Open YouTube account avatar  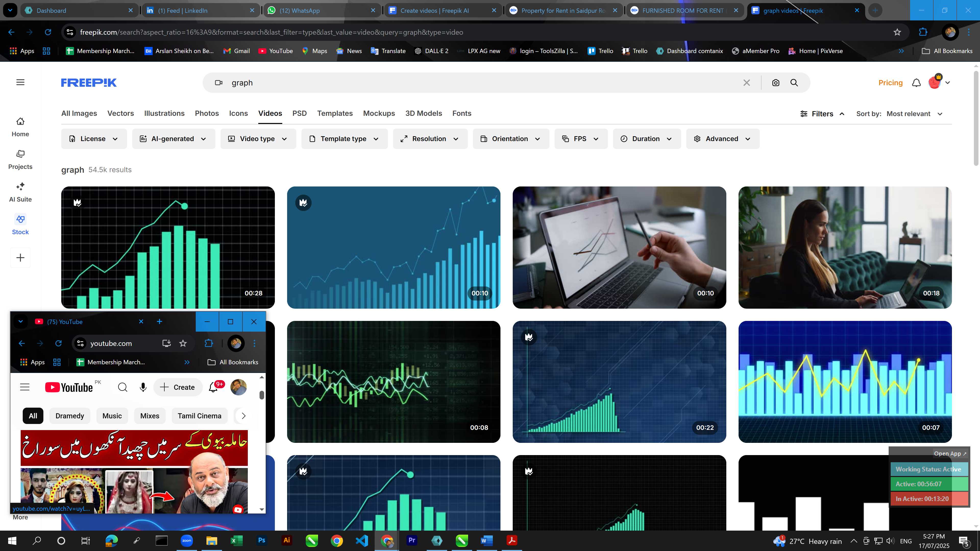pos(239,387)
